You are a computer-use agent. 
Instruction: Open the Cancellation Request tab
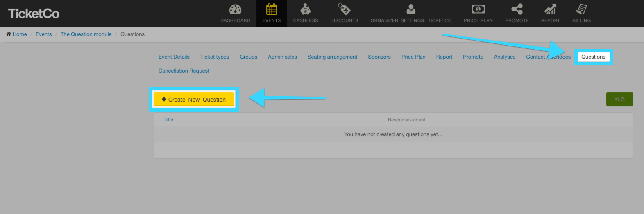[184, 71]
